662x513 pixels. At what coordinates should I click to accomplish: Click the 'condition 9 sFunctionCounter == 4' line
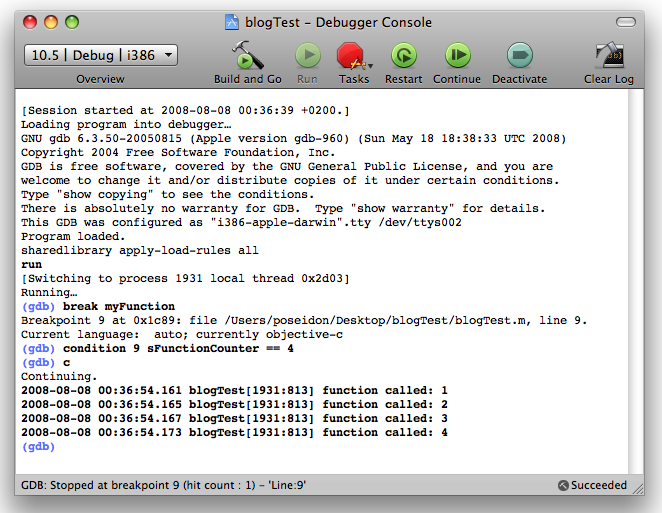(x=177, y=348)
